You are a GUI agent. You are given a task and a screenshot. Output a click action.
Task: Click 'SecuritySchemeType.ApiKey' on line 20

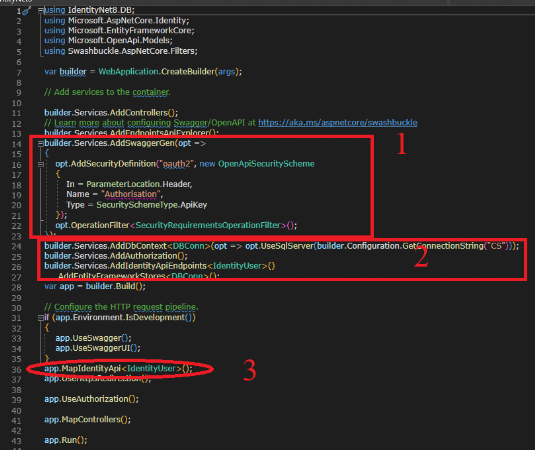click(151, 205)
